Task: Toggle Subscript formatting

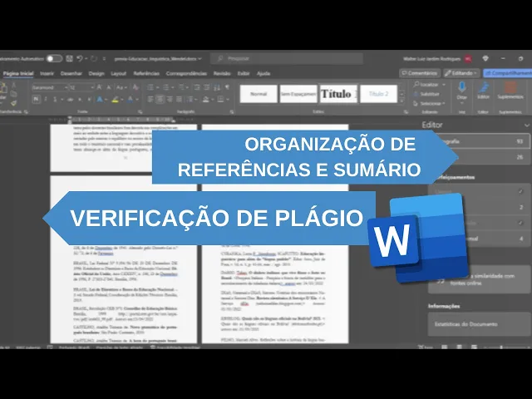Action: pyautogui.click(x=80, y=100)
